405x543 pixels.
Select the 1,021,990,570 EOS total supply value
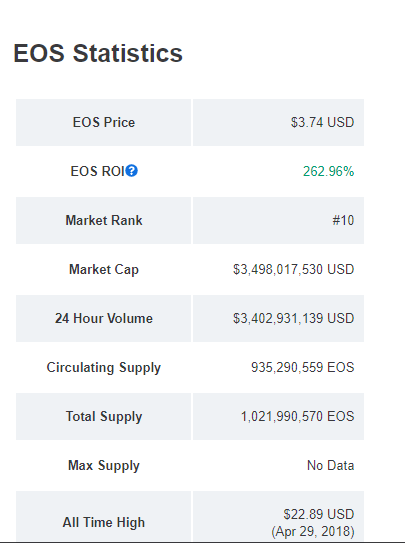click(x=298, y=416)
